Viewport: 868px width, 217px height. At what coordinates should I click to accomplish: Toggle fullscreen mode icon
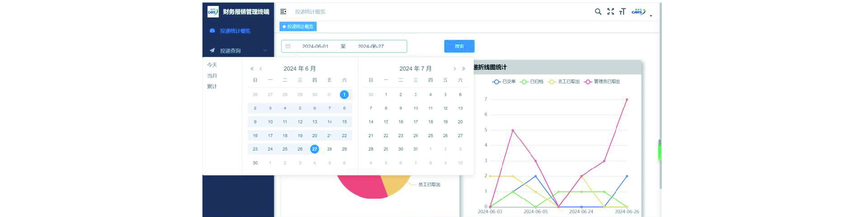[610, 11]
